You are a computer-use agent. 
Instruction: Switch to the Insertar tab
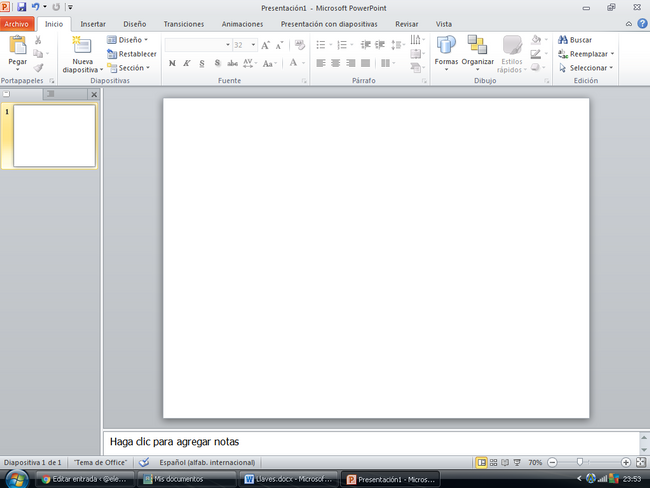[93, 24]
